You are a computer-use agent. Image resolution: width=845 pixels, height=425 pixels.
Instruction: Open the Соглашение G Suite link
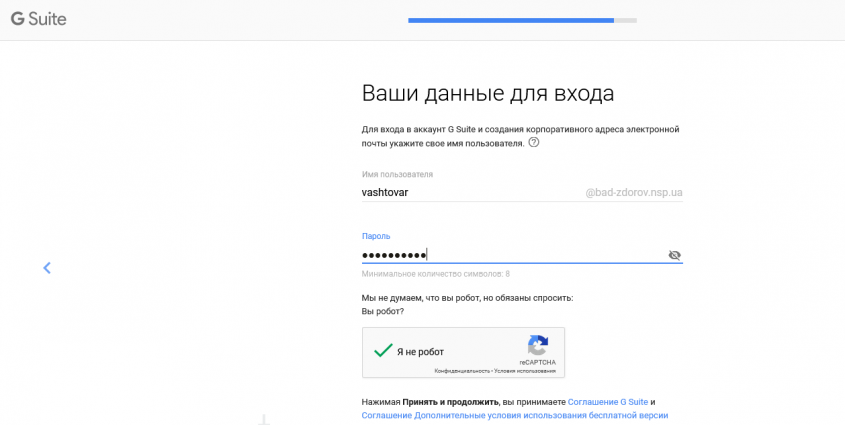(x=608, y=401)
